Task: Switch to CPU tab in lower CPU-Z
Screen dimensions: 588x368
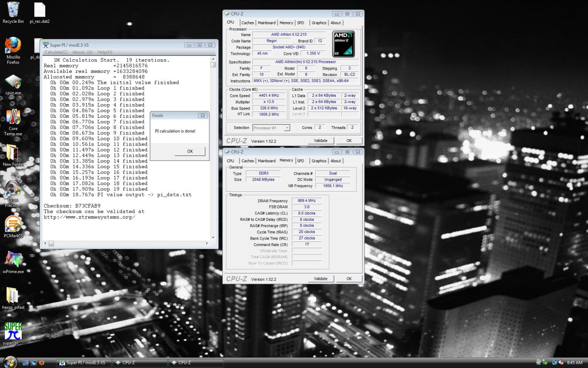Action: pyautogui.click(x=230, y=161)
